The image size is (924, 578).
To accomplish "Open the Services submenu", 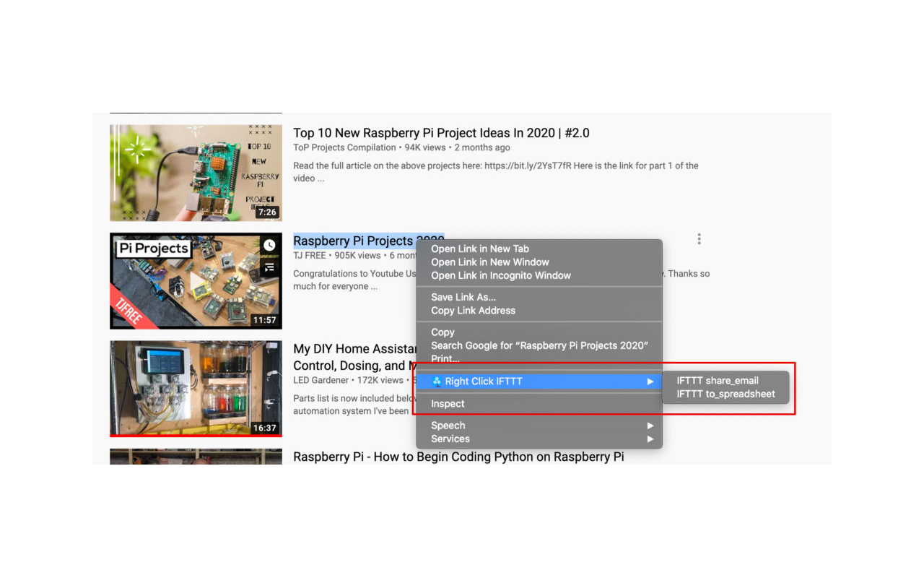I will click(539, 439).
